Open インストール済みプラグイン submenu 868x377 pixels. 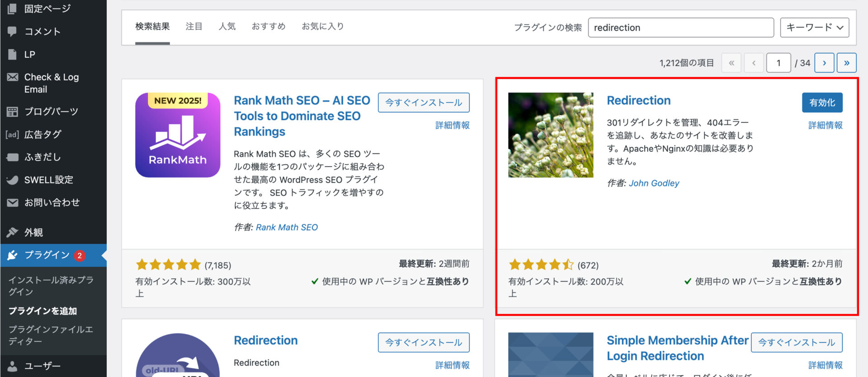click(51, 286)
